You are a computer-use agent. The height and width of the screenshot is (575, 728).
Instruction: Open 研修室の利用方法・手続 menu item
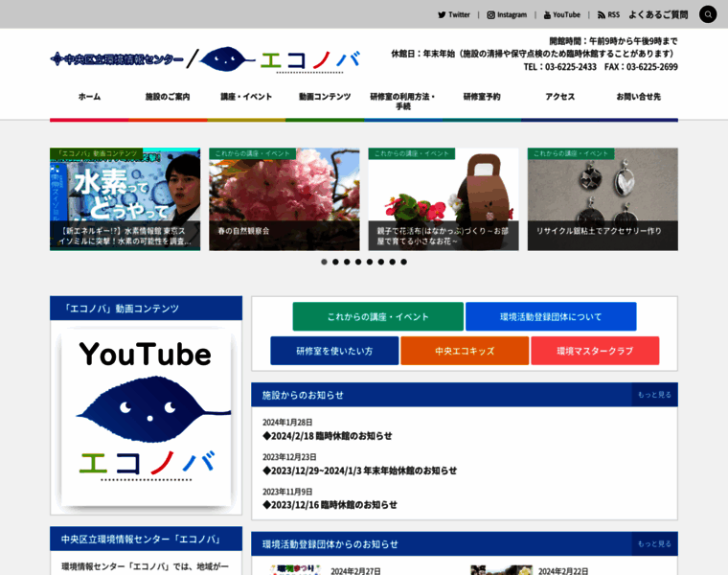403,102
